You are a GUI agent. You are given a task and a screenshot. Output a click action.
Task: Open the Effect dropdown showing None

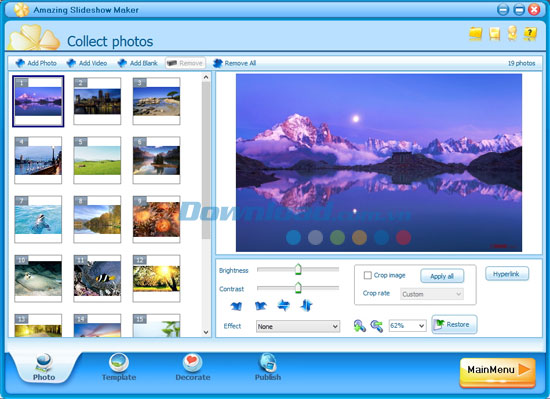298,326
